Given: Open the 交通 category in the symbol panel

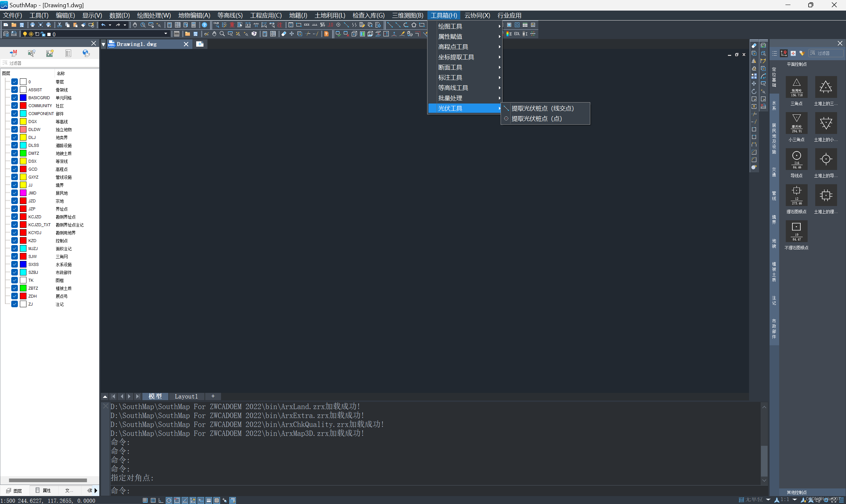Looking at the screenshot, I should click(x=774, y=172).
